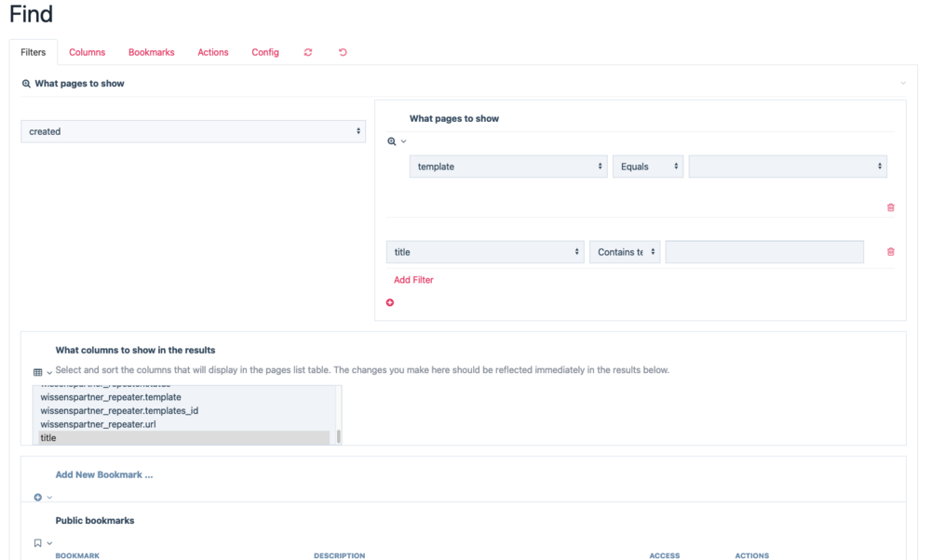Open the 'Contains text' operator dropdown
931x560 pixels.
coord(624,252)
